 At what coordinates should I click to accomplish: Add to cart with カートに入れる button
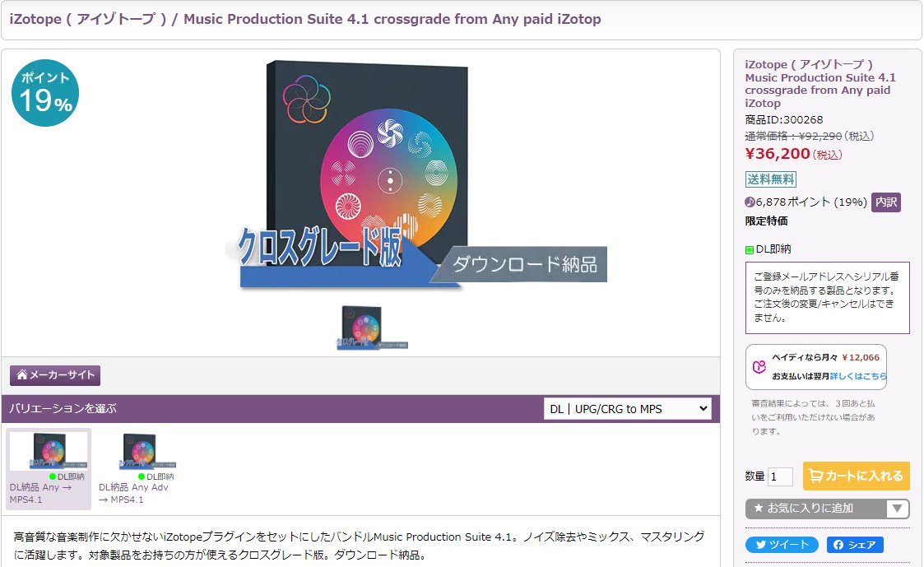857,476
